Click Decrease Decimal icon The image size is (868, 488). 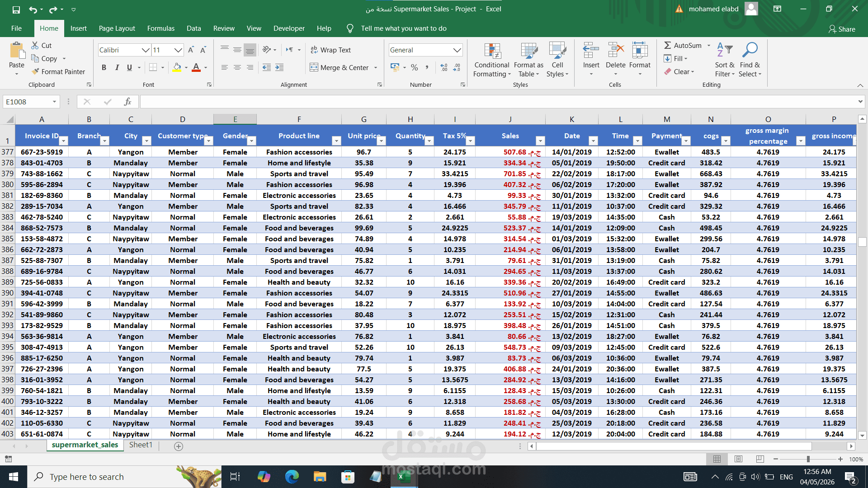[x=457, y=67]
